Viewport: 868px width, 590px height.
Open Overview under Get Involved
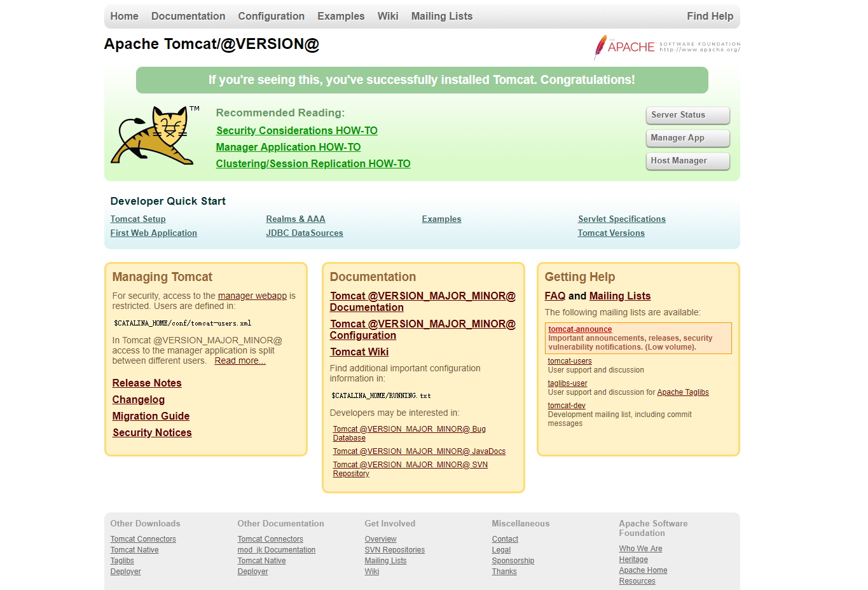(x=380, y=539)
